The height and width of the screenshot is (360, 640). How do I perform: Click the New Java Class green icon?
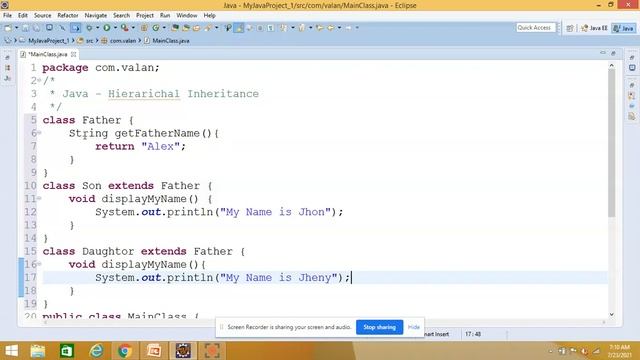[156, 28]
